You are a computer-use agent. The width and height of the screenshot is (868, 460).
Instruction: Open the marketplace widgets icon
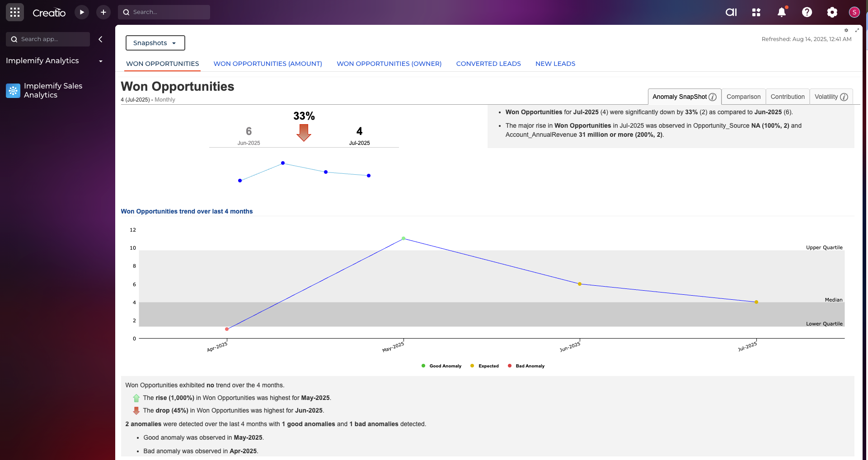tap(756, 12)
